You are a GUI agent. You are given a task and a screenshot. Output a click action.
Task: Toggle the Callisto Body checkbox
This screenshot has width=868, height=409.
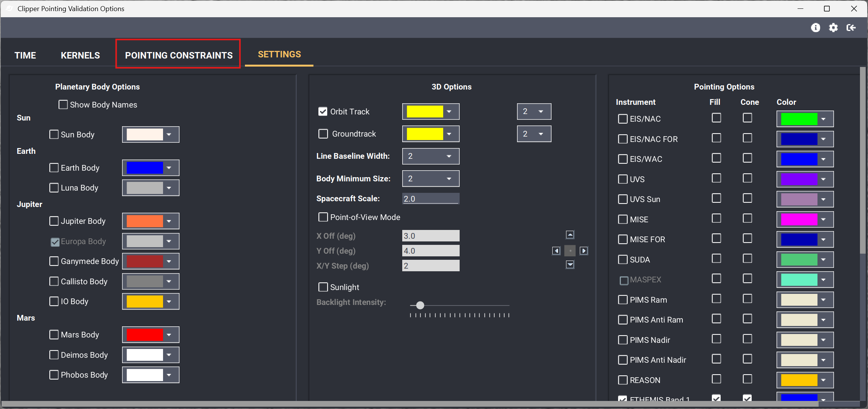click(54, 281)
